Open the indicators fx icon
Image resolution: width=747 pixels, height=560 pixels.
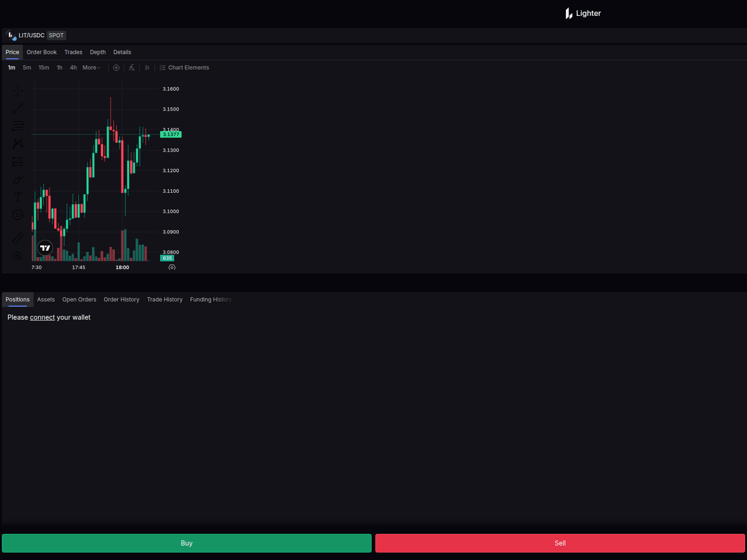pyautogui.click(x=132, y=68)
